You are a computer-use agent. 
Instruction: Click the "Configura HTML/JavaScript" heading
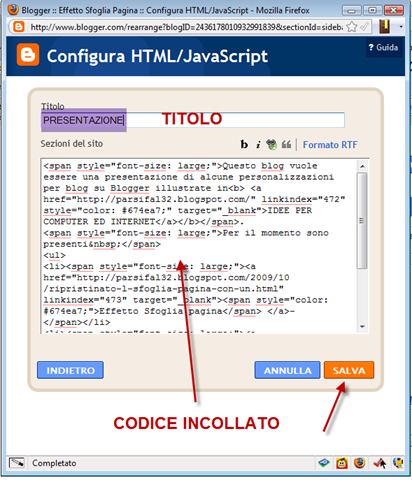point(157,56)
